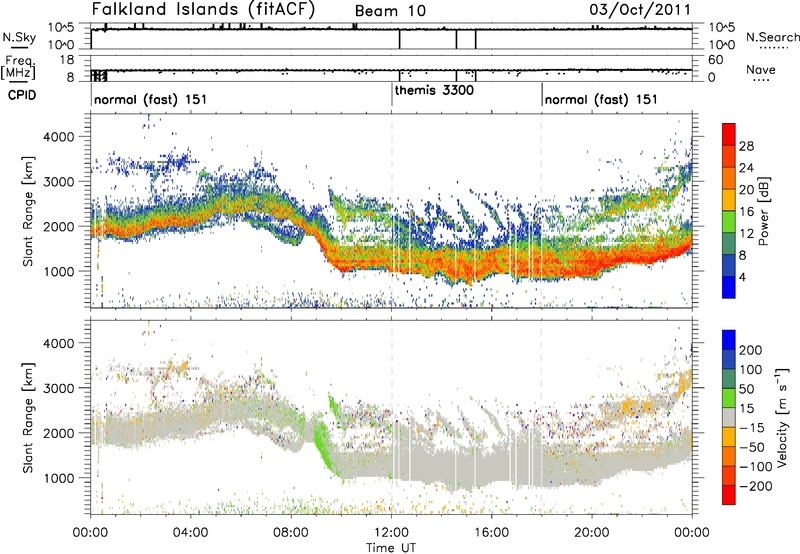Click 'Slant Range [km]' label of velocity panel
Viewport: 800px width, 554px height.
coord(28,418)
